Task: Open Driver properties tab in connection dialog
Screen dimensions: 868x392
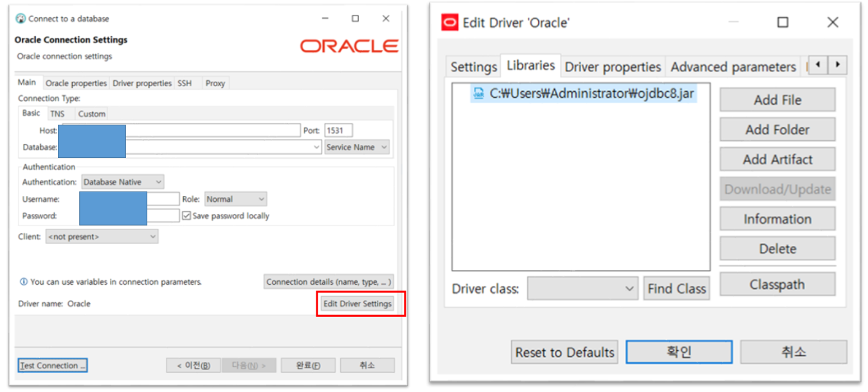Action: click(x=142, y=84)
